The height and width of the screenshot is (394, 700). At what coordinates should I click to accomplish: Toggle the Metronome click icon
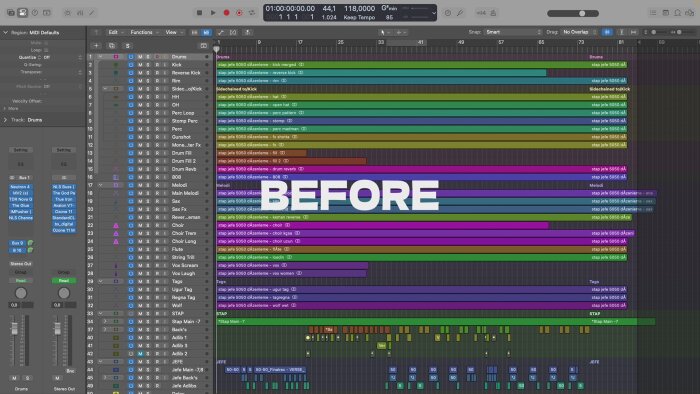click(493, 13)
